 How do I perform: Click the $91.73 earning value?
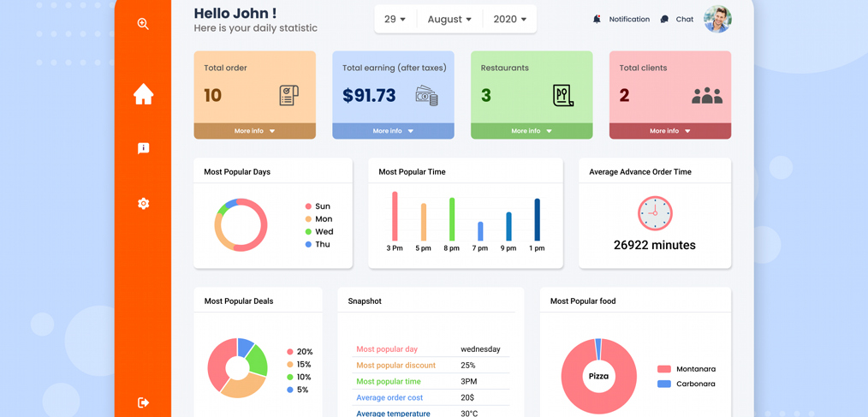pos(369,95)
